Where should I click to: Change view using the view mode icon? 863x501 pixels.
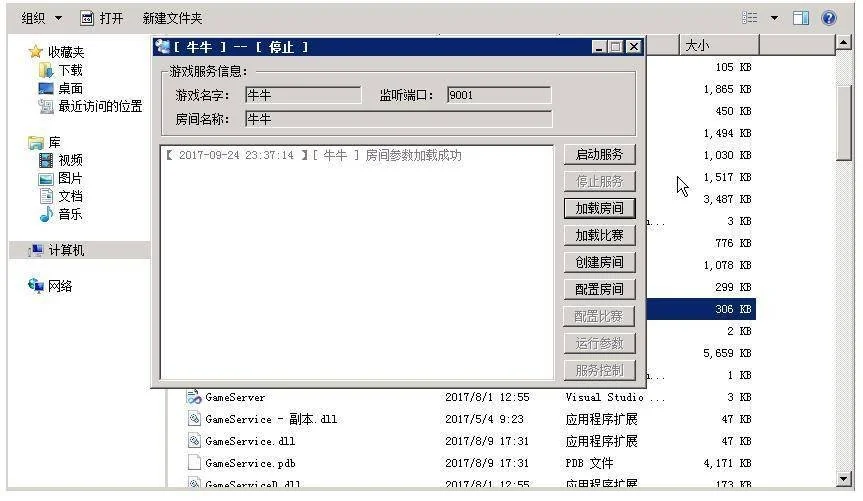pyautogui.click(x=749, y=18)
